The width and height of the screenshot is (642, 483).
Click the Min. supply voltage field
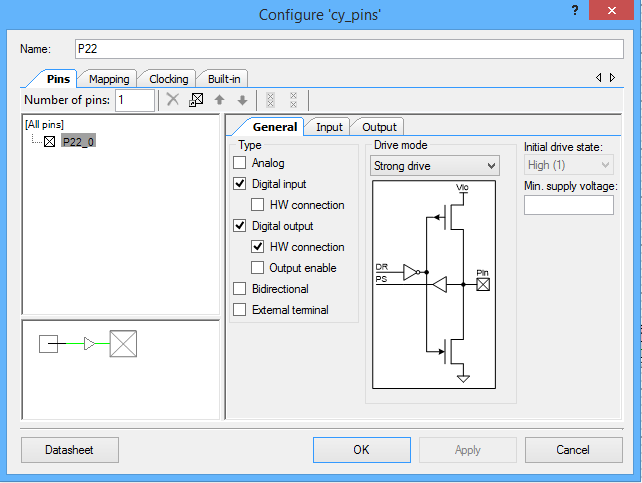569,205
